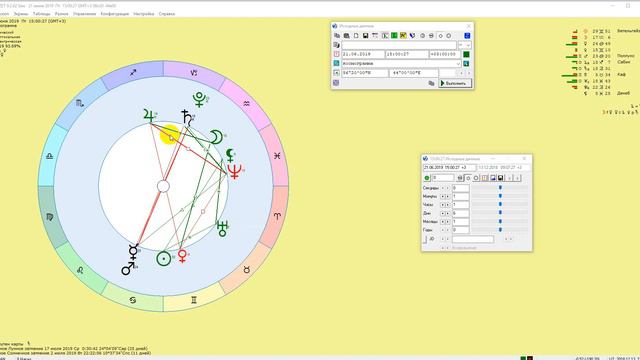Click the teal location icon beside the place combo
The width and height of the screenshot is (640, 360).
click(x=336, y=63)
